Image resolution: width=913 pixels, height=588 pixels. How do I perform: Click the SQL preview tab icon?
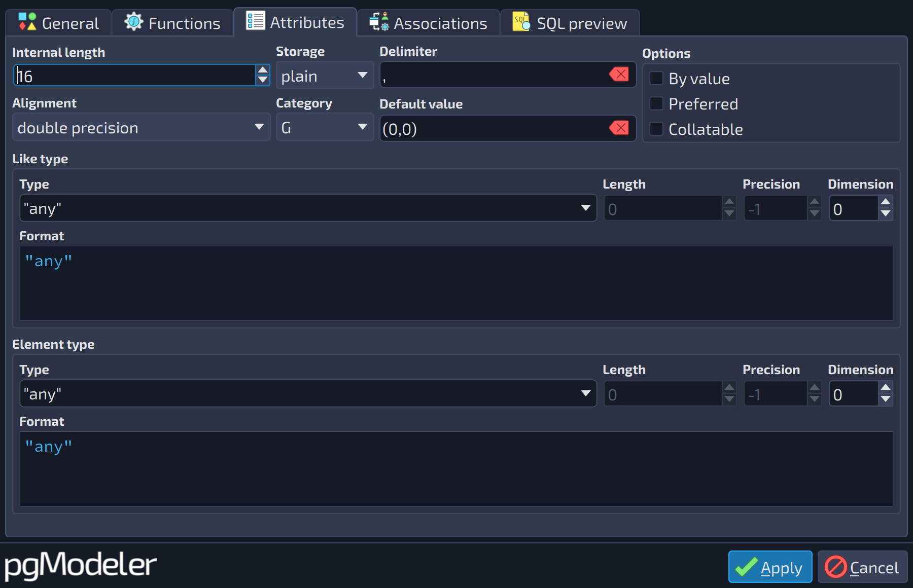[x=521, y=22]
